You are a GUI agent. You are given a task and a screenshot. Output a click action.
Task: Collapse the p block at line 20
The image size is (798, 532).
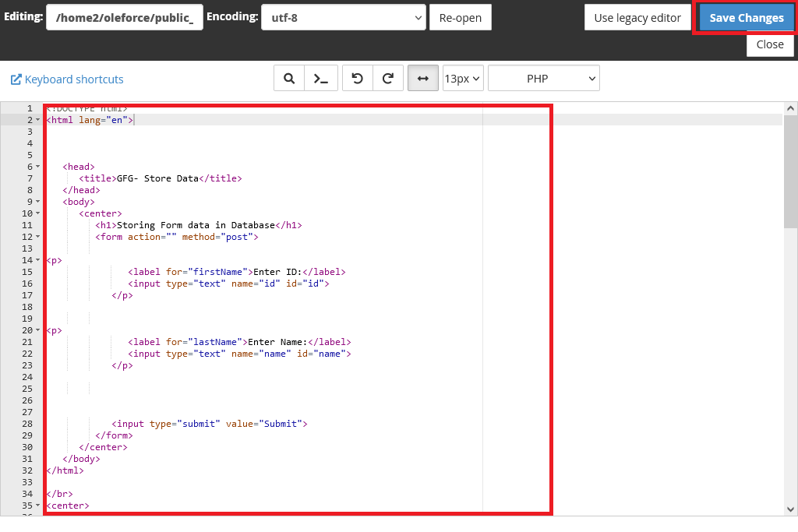(37, 330)
